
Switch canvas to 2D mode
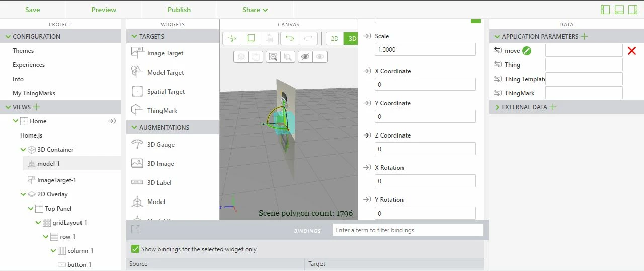(x=335, y=38)
